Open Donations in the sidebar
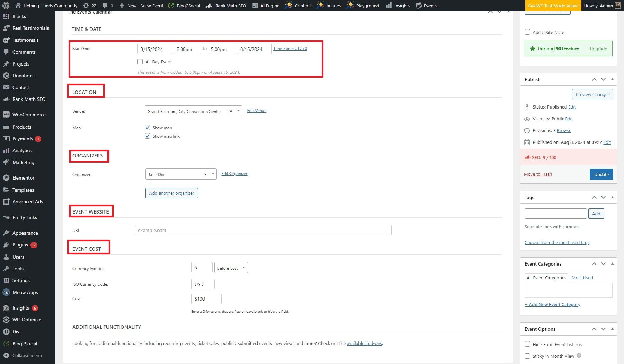Screen dimensions: 624x364 tap(23, 76)
